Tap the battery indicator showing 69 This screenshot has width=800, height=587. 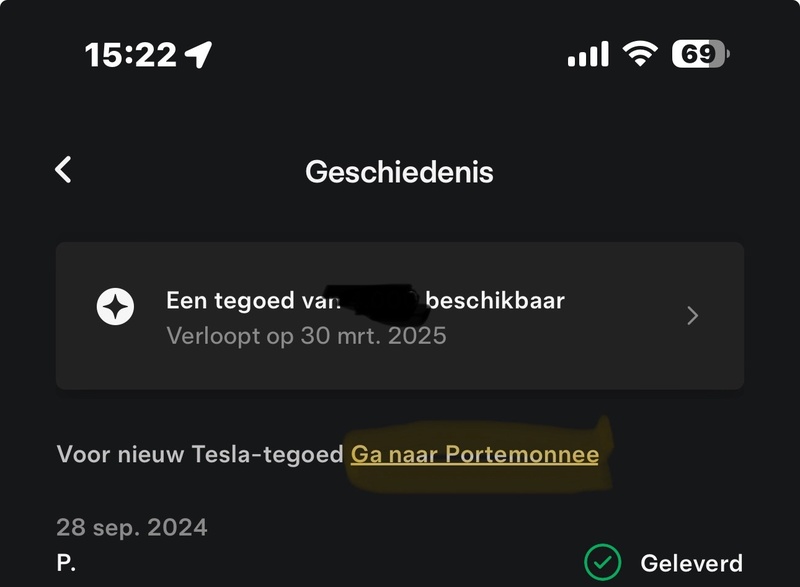pos(700,54)
